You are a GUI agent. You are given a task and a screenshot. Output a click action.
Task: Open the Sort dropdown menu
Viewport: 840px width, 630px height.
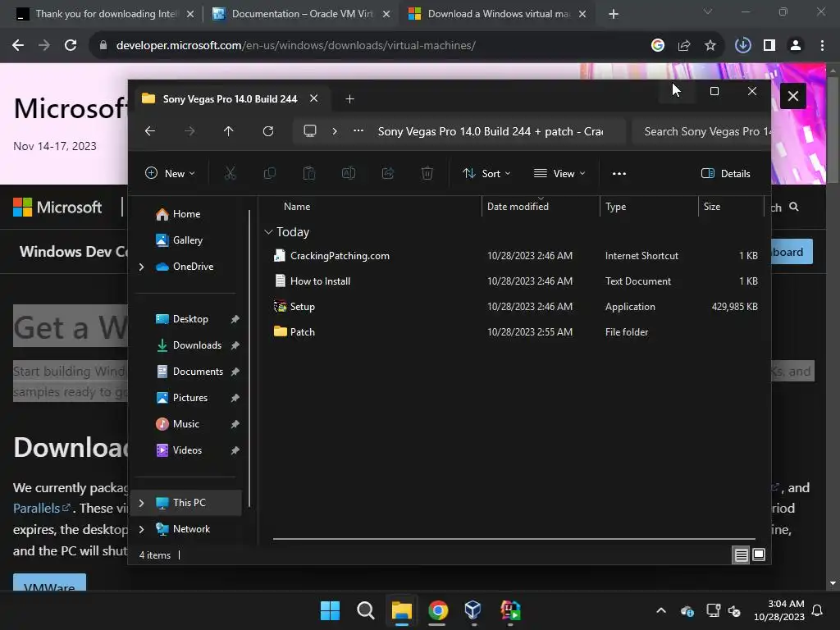(486, 173)
